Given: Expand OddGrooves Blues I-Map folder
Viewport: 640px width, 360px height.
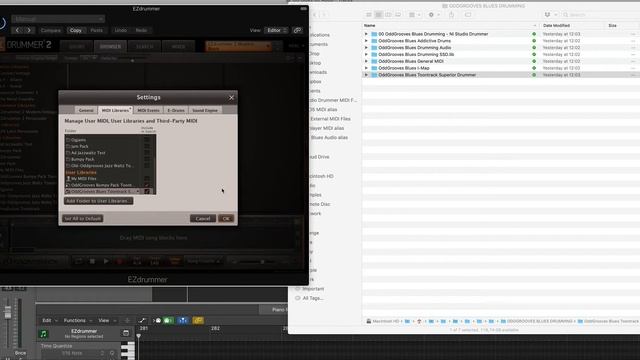Looking at the screenshot, I should [x=366, y=68].
